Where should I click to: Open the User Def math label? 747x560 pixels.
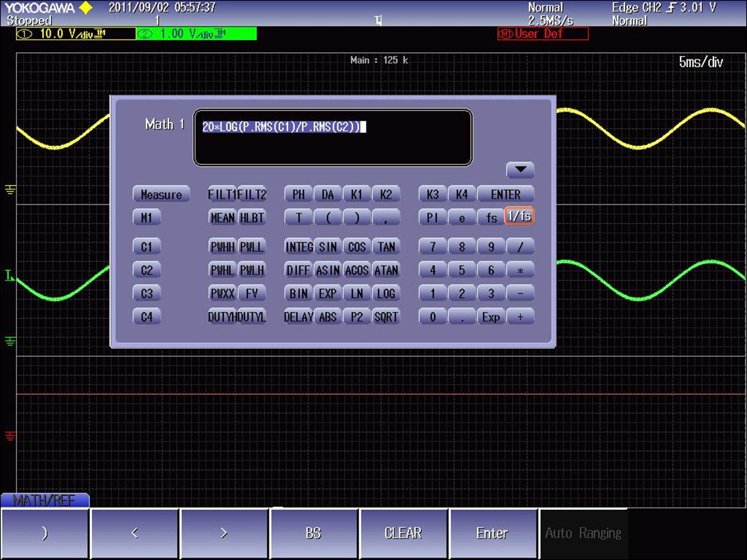coord(543,34)
